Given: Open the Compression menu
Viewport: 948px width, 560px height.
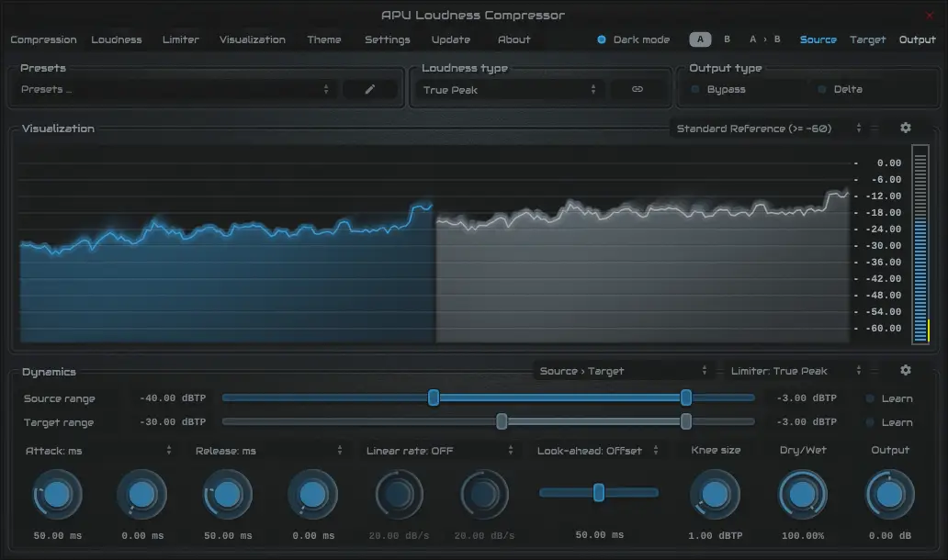Looking at the screenshot, I should (x=43, y=39).
